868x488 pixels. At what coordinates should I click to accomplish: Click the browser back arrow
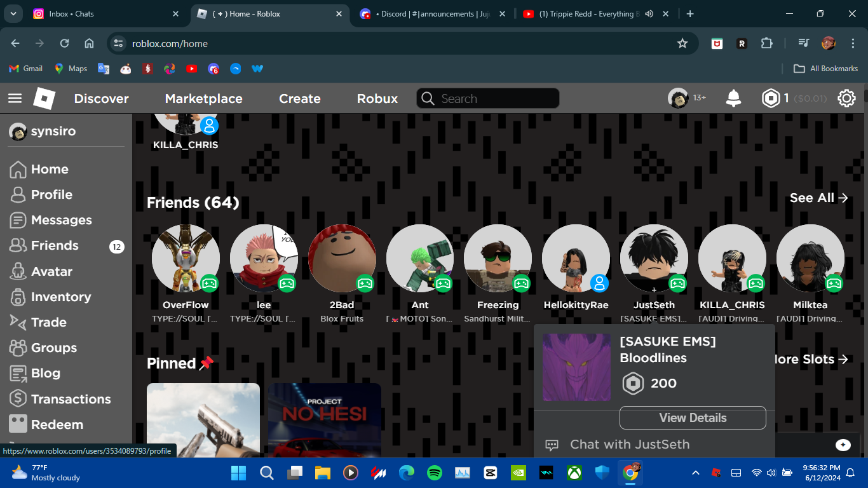[x=15, y=43]
